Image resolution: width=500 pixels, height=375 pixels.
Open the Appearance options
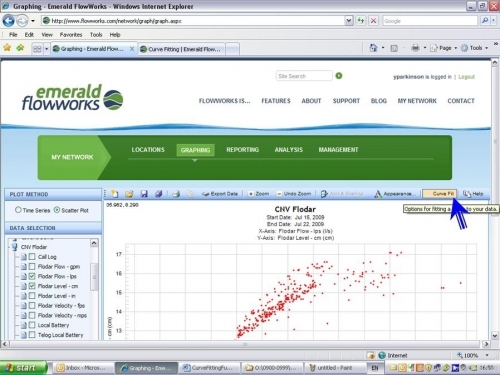click(394, 194)
